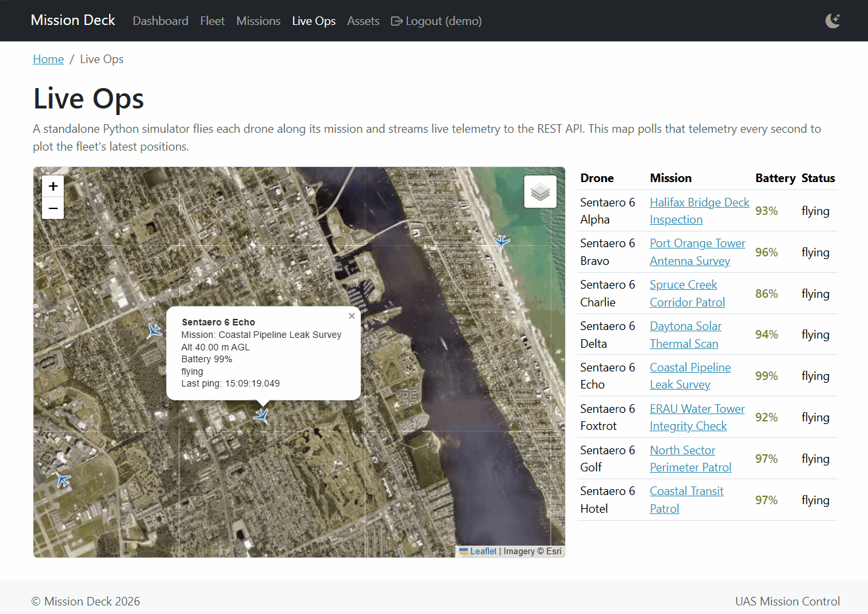Open the map layers control
Screen dimensions: 868x614
540,192
